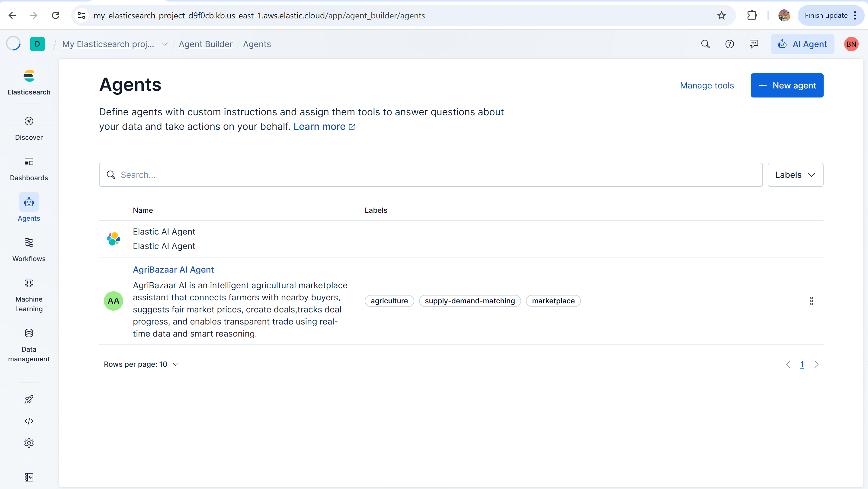The width and height of the screenshot is (868, 489).
Task: Open the AgriBazaar AI Agent actions menu
Action: pos(812,301)
